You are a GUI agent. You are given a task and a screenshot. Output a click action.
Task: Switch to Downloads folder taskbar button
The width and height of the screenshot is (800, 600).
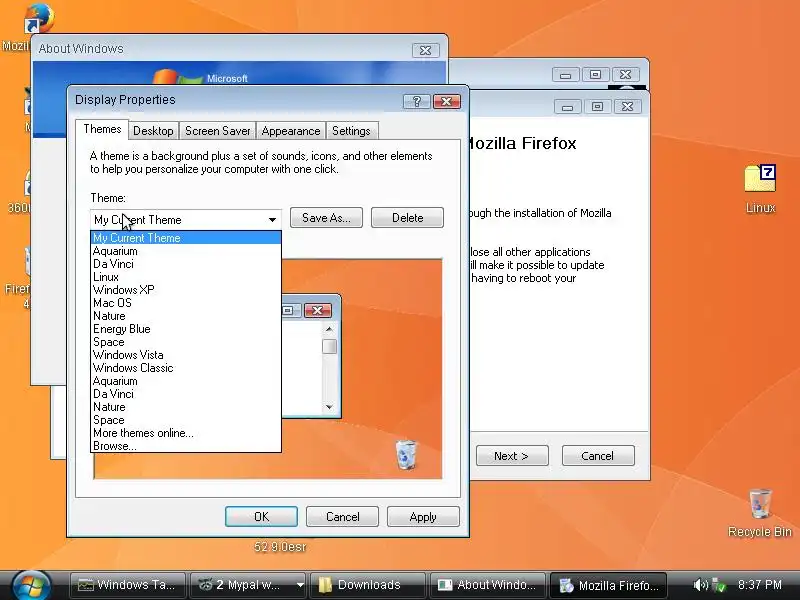point(367,585)
